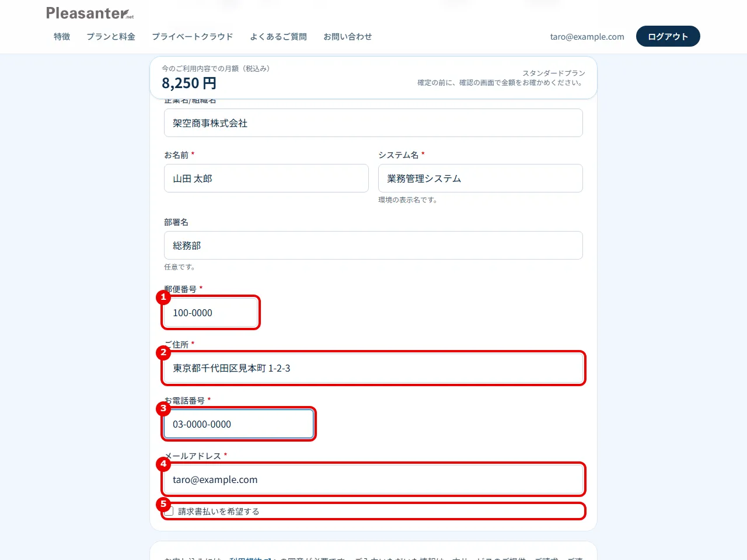The height and width of the screenshot is (560, 747).
Task: Click the taro@example.com account link in header
Action: pos(587,37)
